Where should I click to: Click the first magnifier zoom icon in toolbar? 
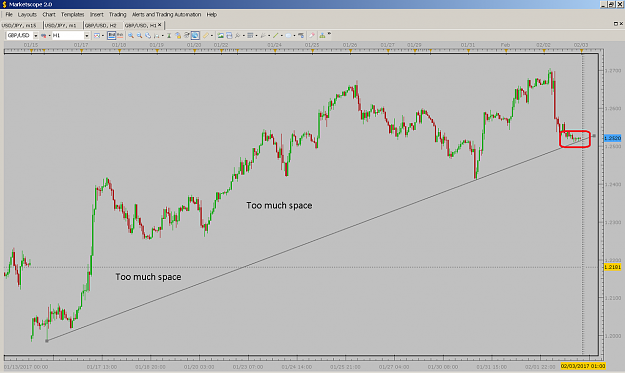(x=131, y=35)
